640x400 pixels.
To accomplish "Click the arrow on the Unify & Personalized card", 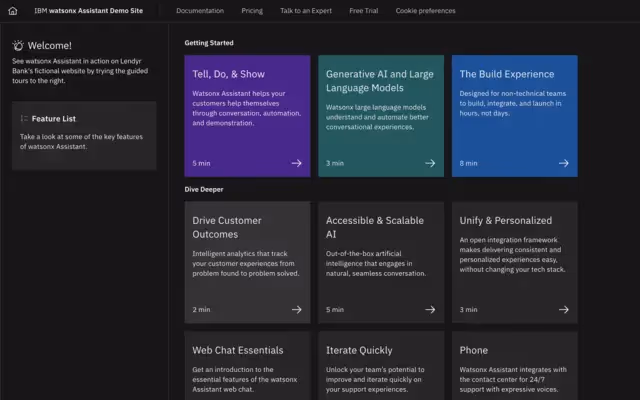I will click(x=564, y=309).
